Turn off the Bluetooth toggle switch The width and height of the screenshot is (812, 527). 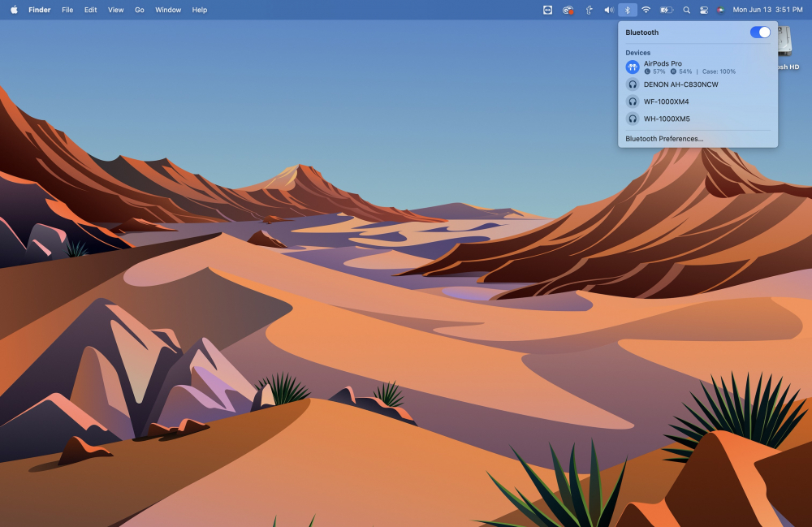(x=760, y=32)
